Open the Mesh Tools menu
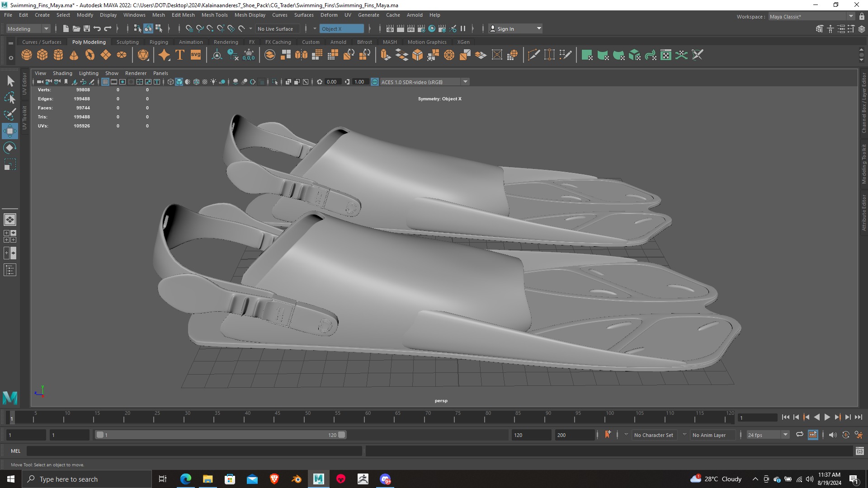The image size is (868, 488). 214,15
